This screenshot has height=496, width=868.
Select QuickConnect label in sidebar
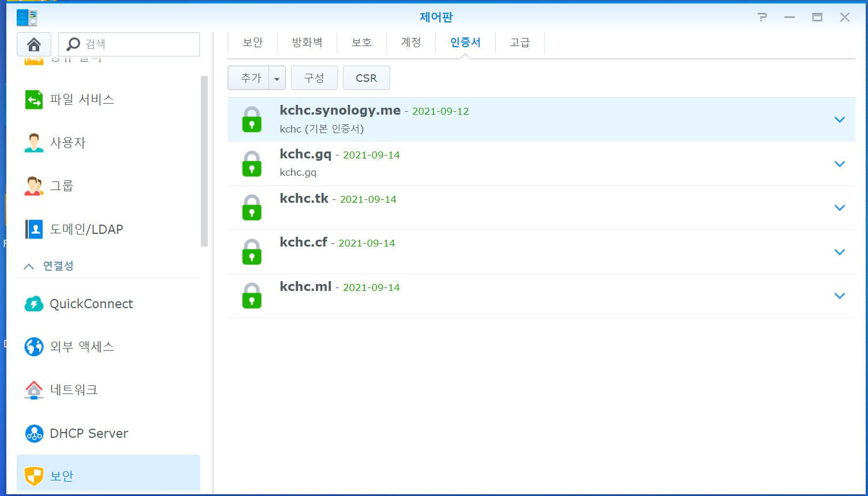[x=91, y=304]
